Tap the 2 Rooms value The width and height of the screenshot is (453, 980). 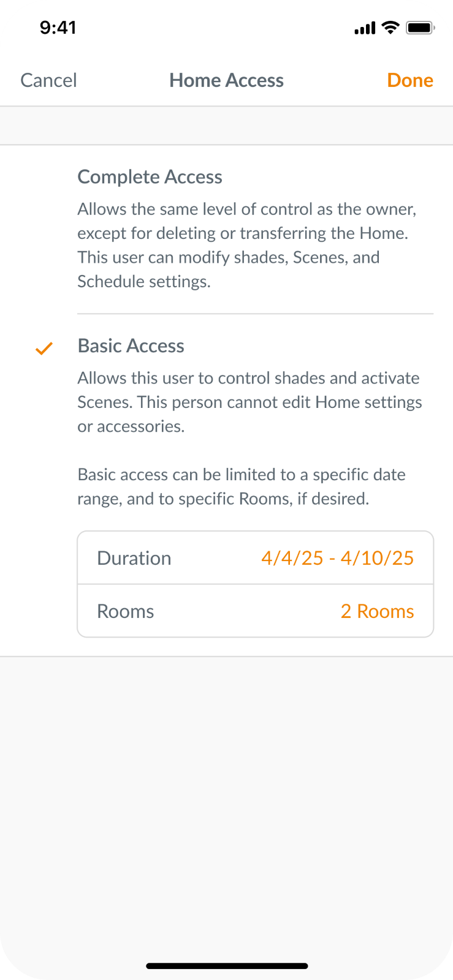(x=376, y=611)
